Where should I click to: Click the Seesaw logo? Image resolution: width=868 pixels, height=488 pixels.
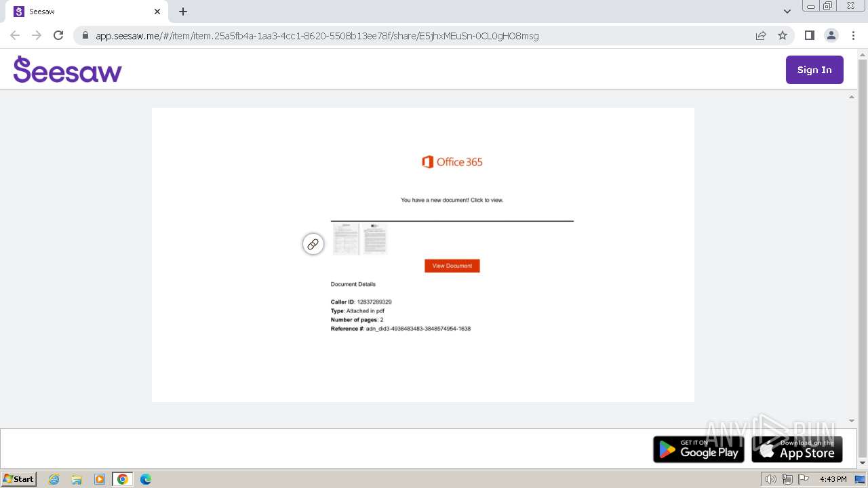pos(68,69)
